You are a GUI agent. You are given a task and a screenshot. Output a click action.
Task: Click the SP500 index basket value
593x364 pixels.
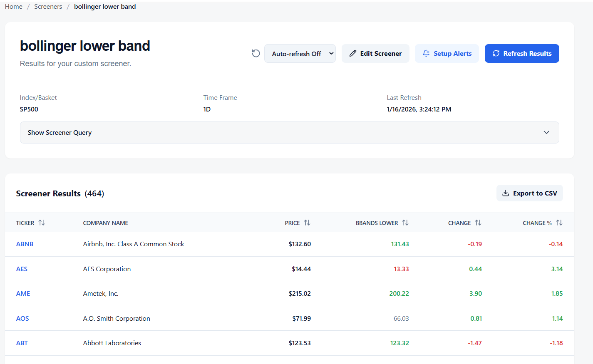29,109
